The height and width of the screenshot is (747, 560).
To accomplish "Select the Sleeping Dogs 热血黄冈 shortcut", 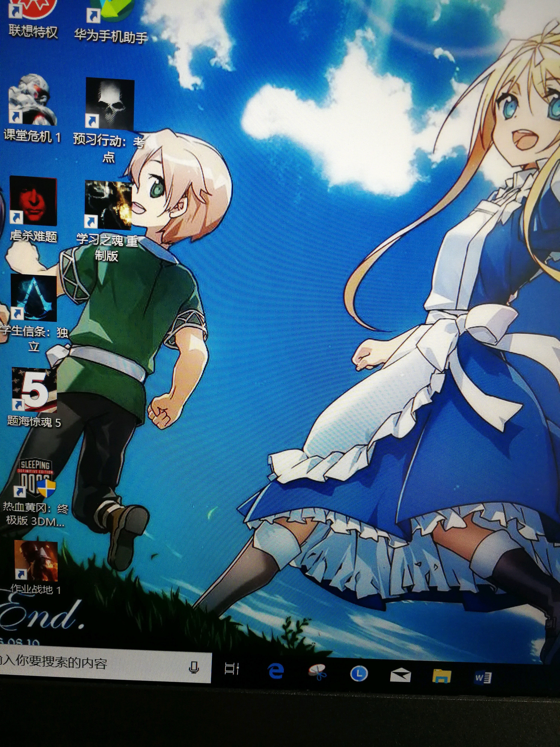I will tap(36, 478).
